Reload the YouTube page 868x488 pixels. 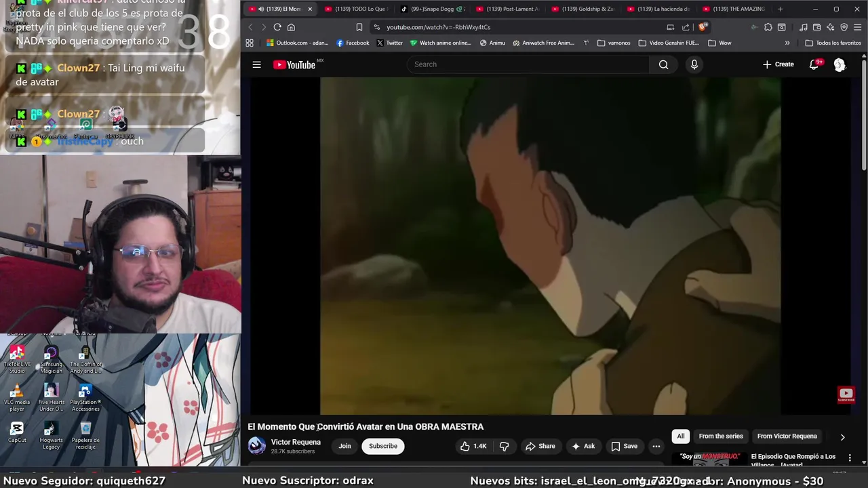coord(277,27)
